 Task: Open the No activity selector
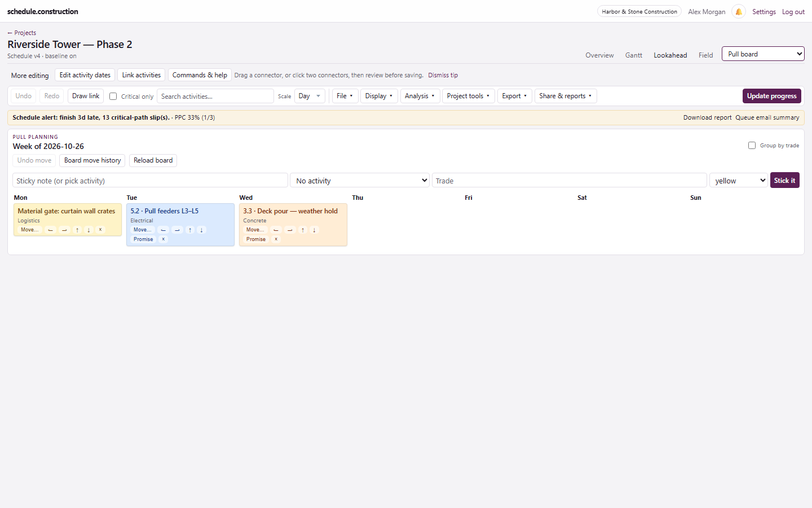[360, 181]
